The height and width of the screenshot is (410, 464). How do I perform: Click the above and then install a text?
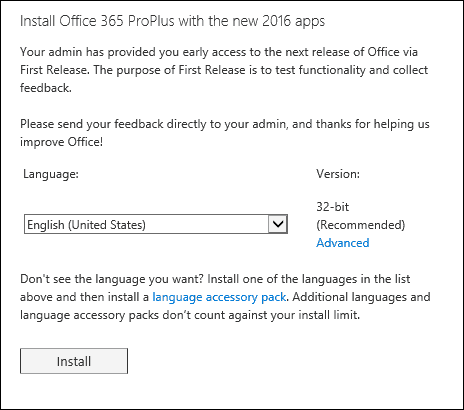[x=84, y=297]
